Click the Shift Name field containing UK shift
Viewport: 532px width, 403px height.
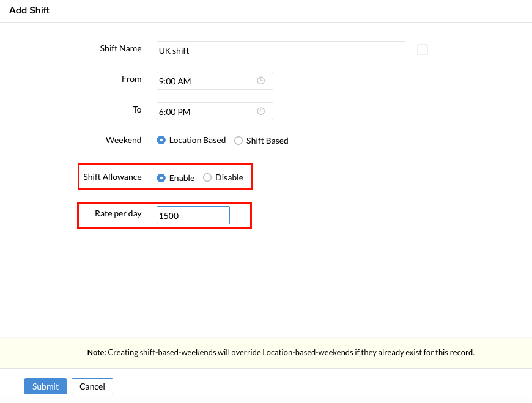click(x=281, y=50)
